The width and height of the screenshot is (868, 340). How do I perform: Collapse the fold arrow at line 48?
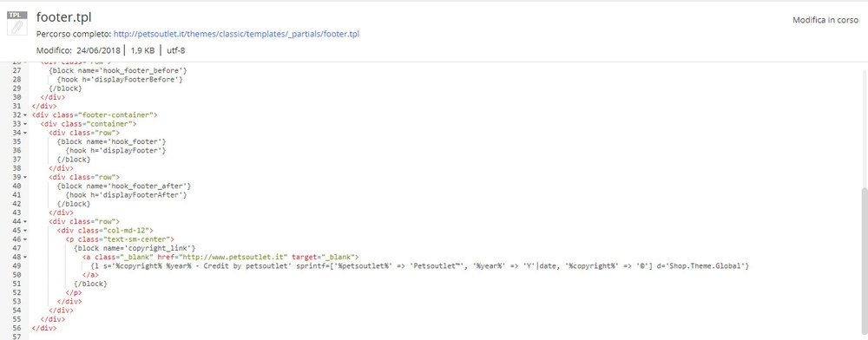pyautogui.click(x=25, y=257)
